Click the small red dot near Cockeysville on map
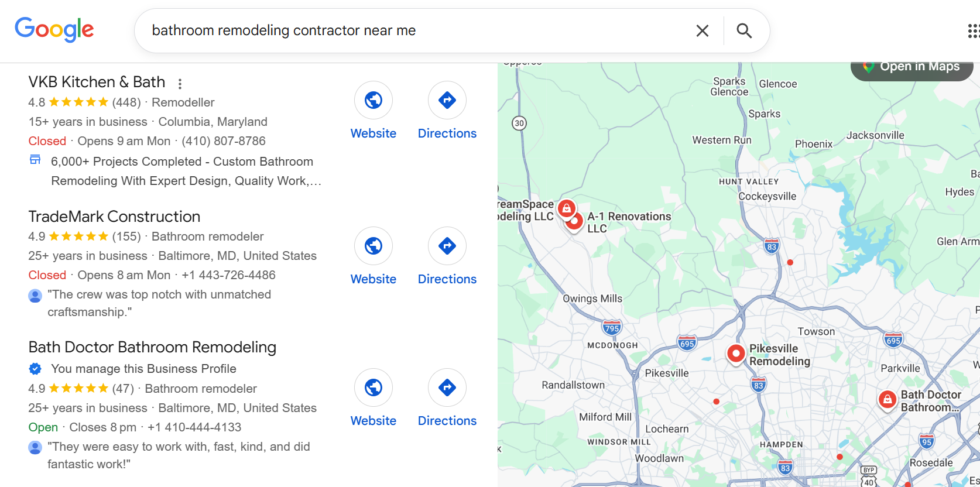 point(790,262)
